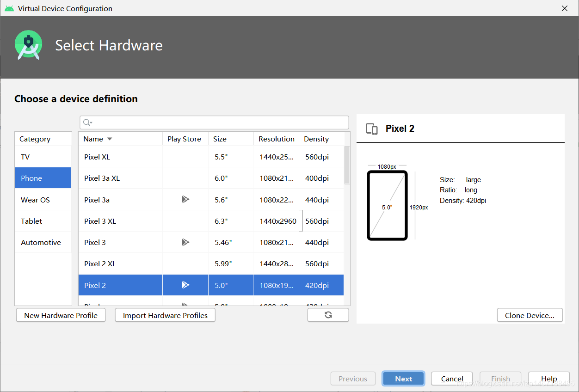The width and height of the screenshot is (579, 392).
Task: Select the Pixel 3 device name
Action: tap(95, 242)
